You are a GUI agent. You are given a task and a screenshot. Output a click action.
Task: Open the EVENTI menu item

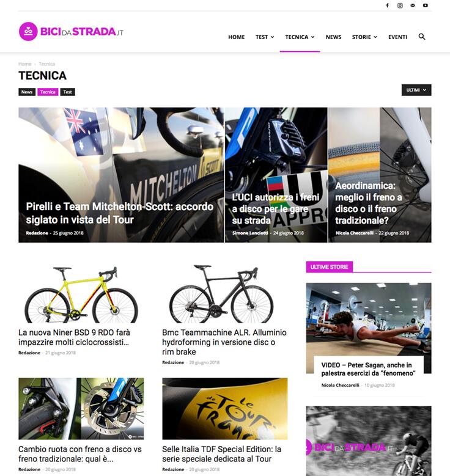[x=397, y=37]
